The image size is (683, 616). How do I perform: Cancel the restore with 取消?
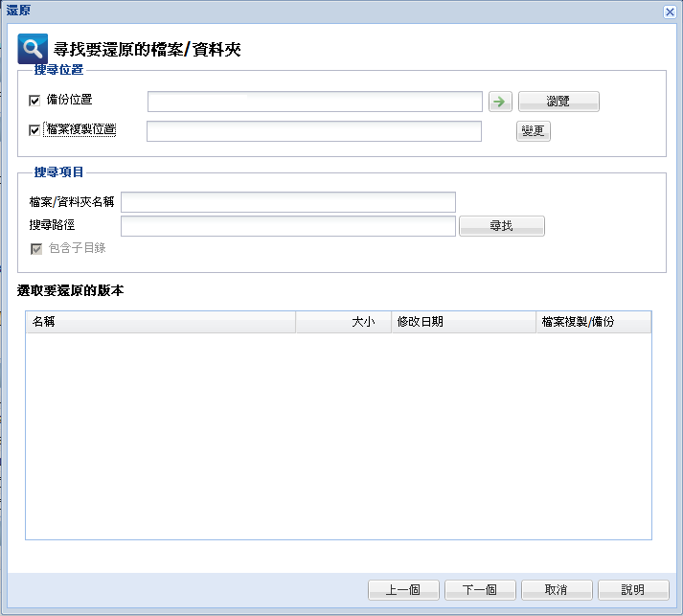pyautogui.click(x=557, y=590)
